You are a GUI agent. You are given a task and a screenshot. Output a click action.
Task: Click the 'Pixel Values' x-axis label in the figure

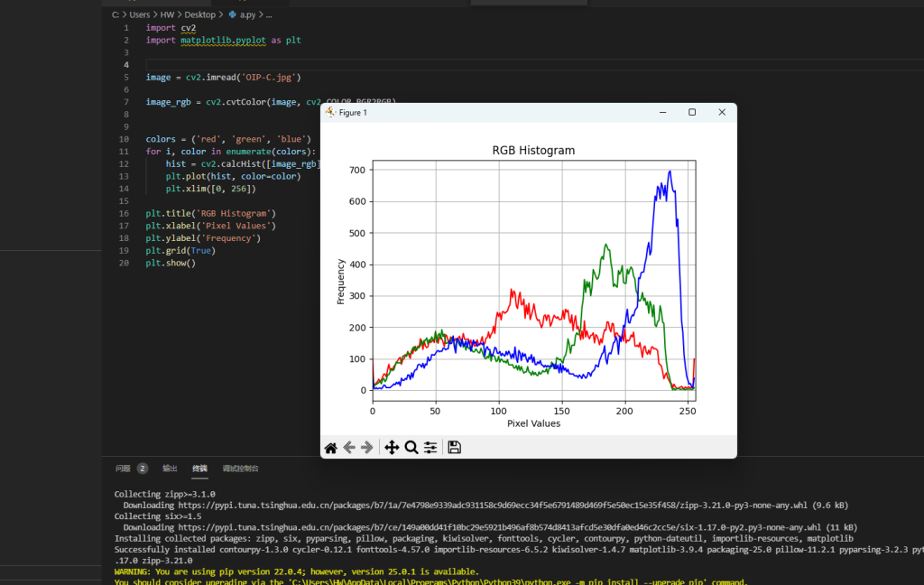pyautogui.click(x=533, y=423)
